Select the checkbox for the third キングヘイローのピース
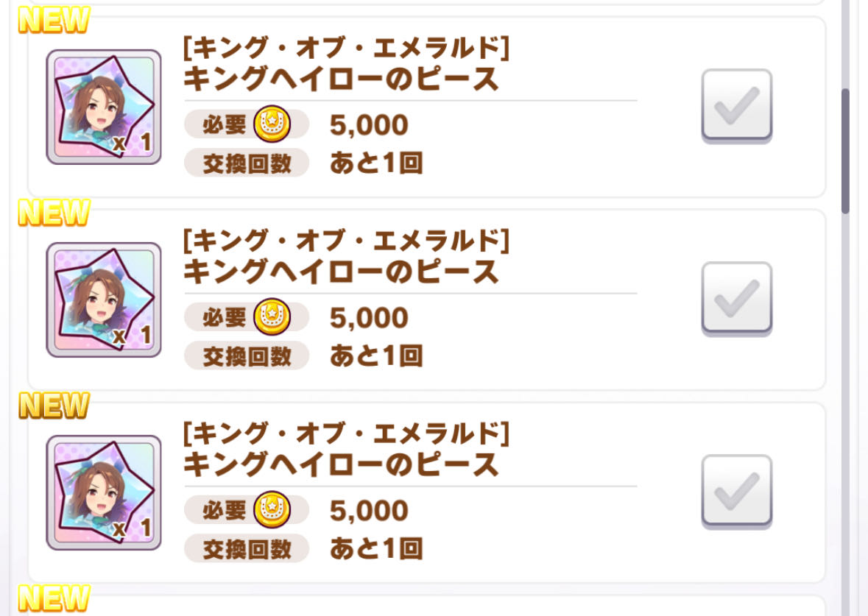The width and height of the screenshot is (868, 616). [736, 491]
